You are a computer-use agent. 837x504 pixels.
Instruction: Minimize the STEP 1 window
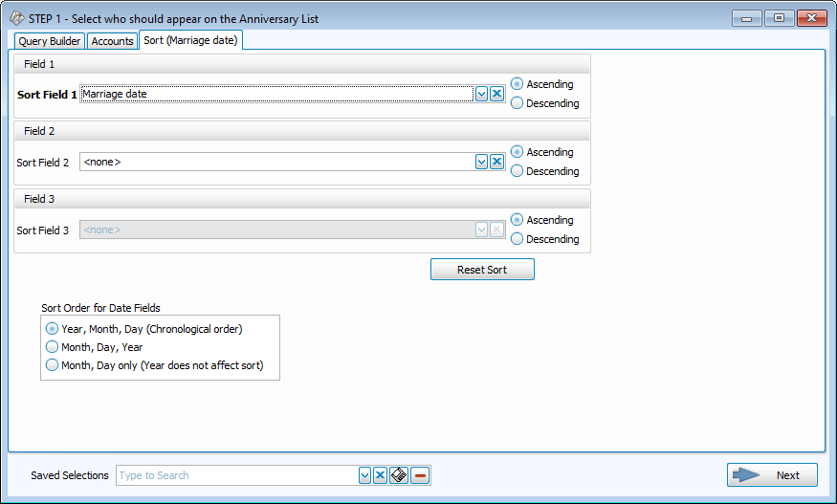pos(747,18)
